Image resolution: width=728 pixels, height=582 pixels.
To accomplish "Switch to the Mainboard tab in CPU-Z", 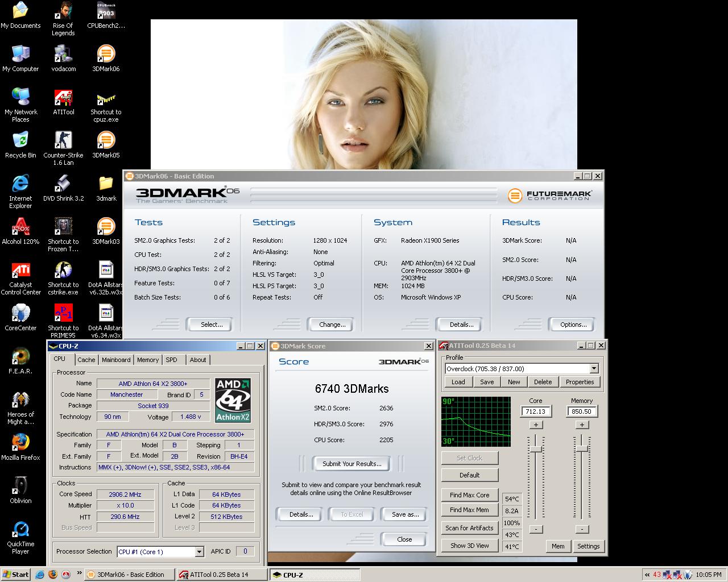I will pos(116,360).
